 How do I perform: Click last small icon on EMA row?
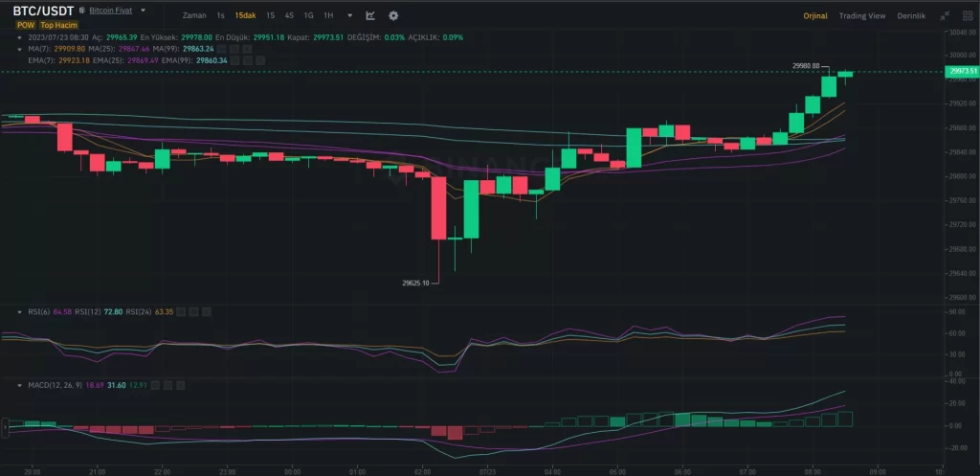[x=261, y=60]
